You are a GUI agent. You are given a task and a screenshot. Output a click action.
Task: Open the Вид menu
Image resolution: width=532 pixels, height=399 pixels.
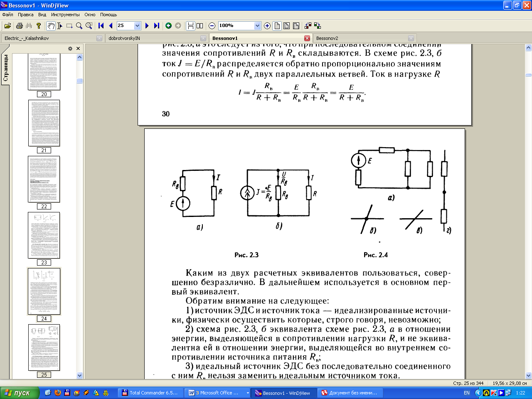click(x=42, y=15)
